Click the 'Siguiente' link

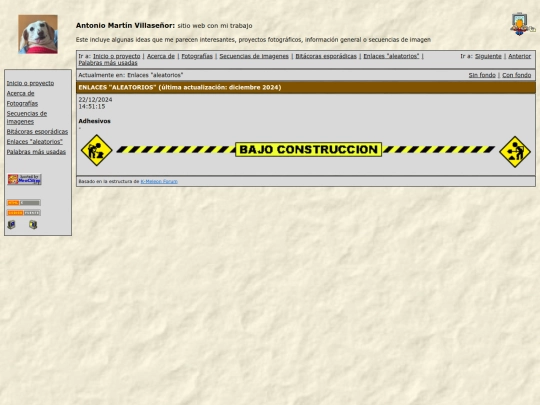click(x=488, y=56)
